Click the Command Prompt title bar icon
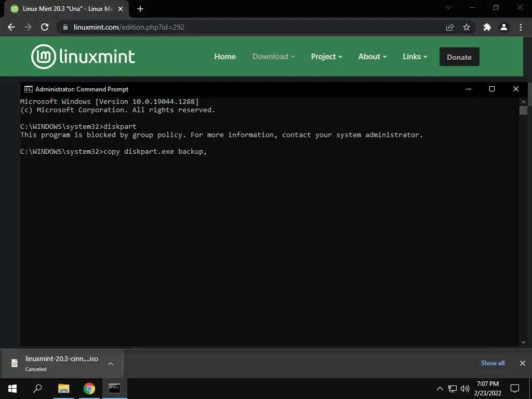The height and width of the screenshot is (399, 532). pos(28,89)
